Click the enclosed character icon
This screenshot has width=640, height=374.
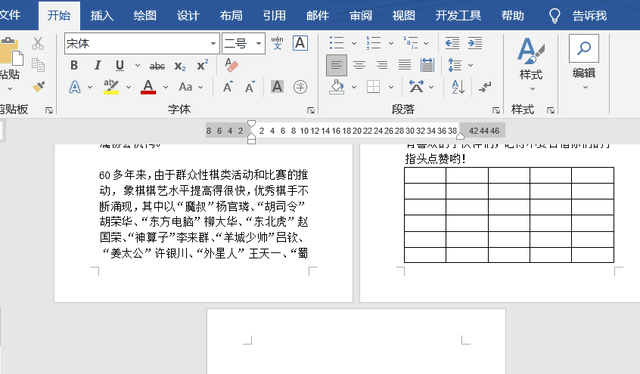[x=300, y=87]
